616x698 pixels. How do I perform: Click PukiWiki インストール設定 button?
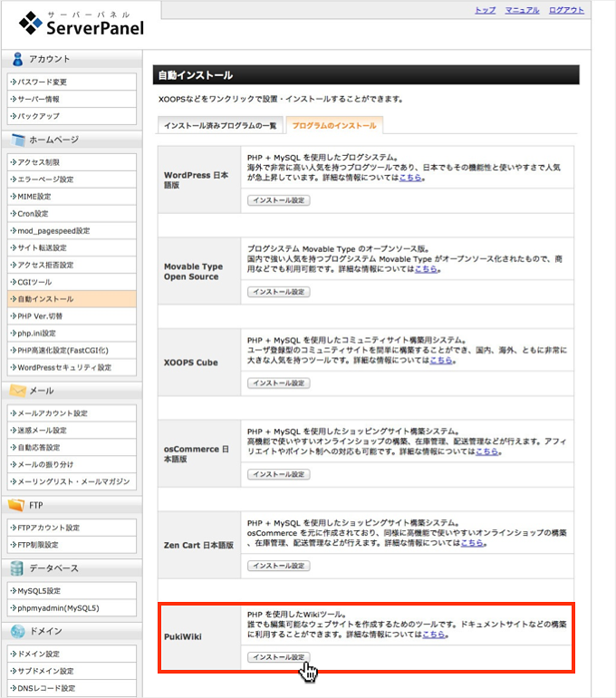(x=279, y=657)
